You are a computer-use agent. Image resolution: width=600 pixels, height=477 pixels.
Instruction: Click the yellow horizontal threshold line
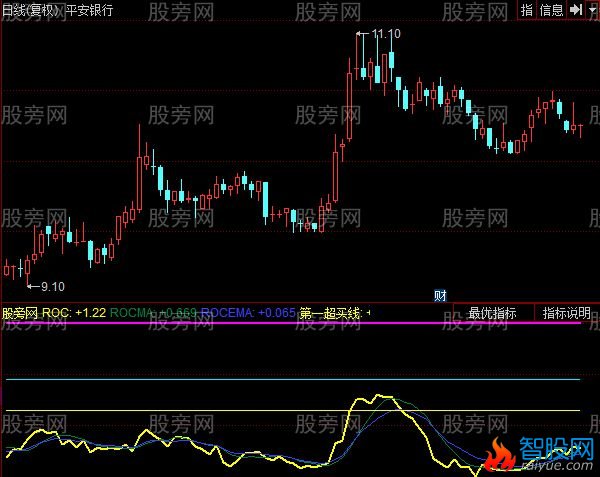[x=293, y=410]
